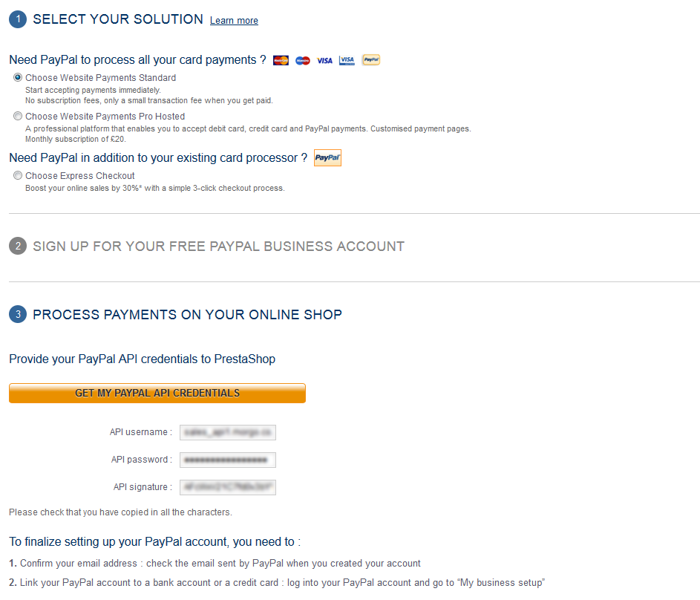
Task: Select Website Payments Standard option
Action: click(x=18, y=77)
